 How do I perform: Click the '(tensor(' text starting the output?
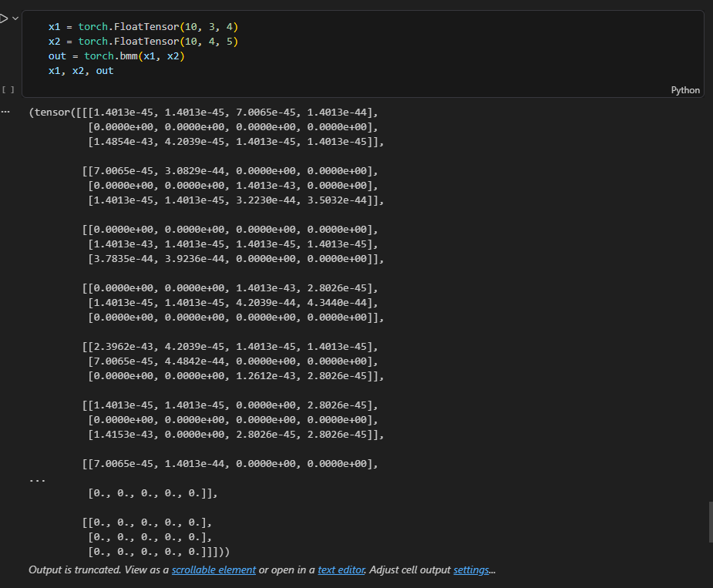tap(52, 112)
